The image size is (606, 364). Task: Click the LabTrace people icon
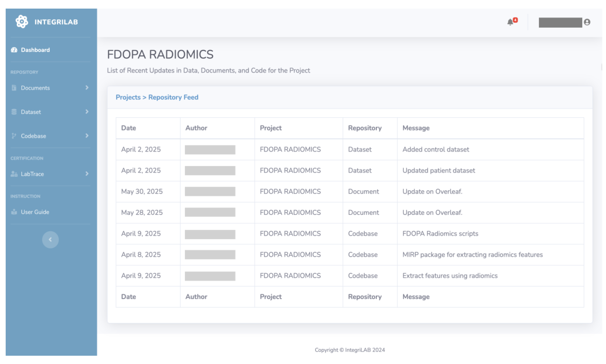click(14, 174)
